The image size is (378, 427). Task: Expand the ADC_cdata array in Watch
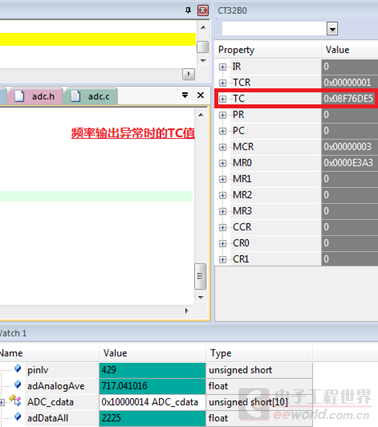(x=2, y=402)
